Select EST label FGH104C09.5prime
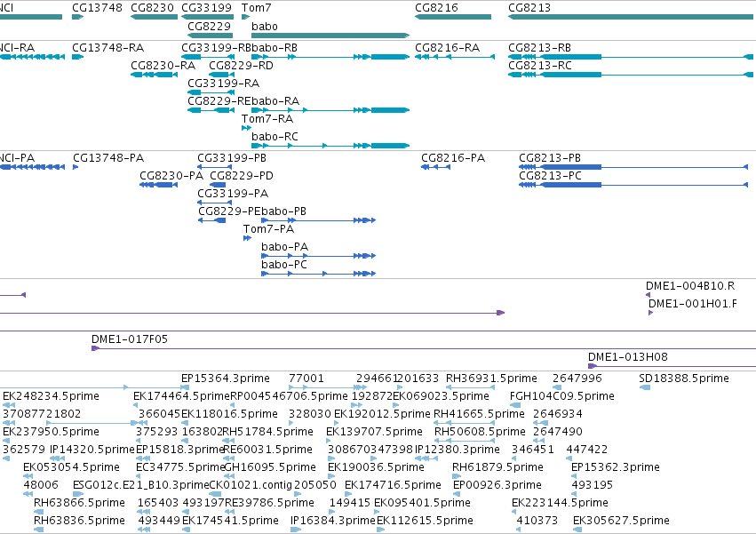This screenshot has height=534, width=756. pos(562,396)
